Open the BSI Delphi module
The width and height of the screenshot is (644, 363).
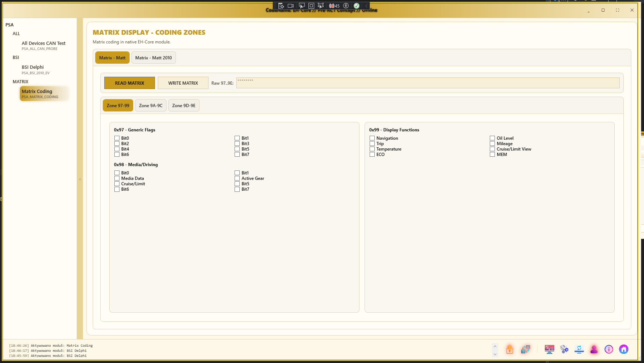[x=35, y=69]
